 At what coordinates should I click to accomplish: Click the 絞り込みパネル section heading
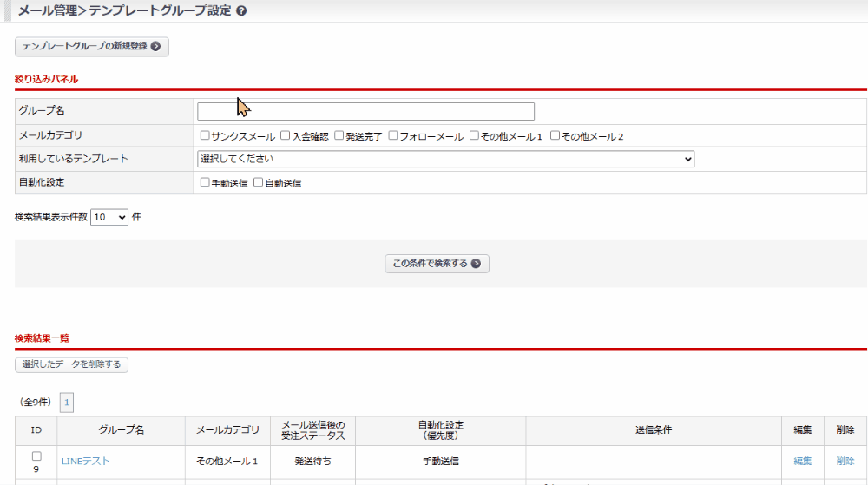[x=47, y=80]
